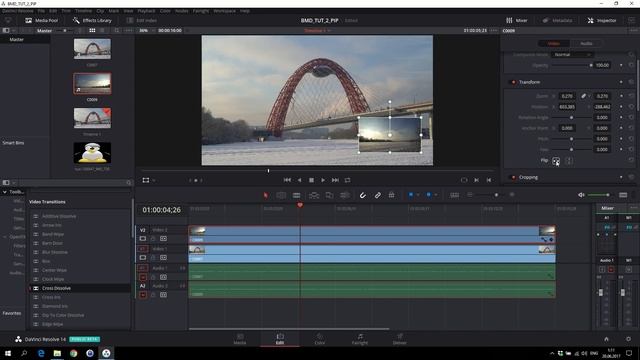640x360 pixels.
Task: Choose the Blade edit tool
Action: coord(297,196)
